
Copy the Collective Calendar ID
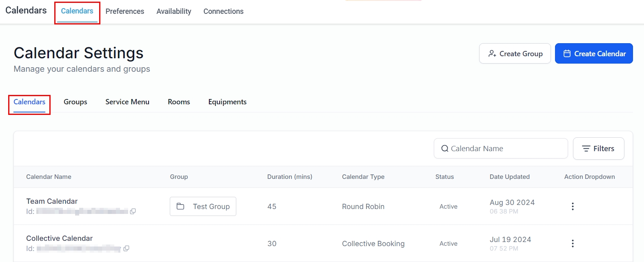tap(126, 249)
